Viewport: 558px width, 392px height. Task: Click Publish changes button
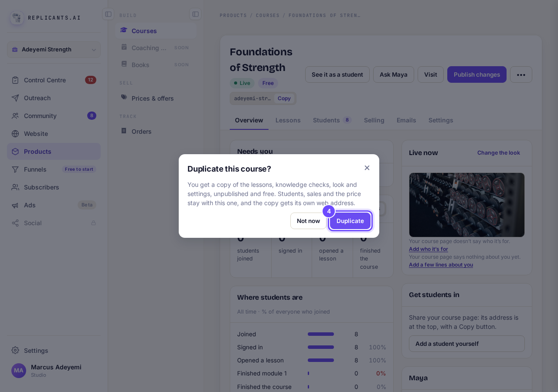point(477,74)
